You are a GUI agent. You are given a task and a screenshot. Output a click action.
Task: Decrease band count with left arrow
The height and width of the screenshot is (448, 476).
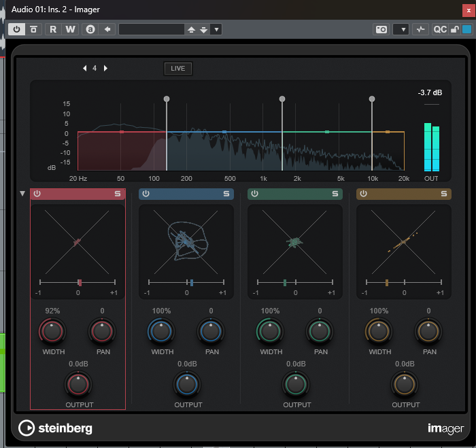[85, 68]
